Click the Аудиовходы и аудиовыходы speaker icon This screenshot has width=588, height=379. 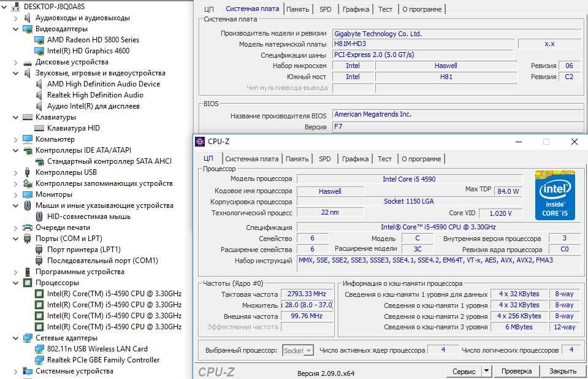pyautogui.click(x=28, y=18)
